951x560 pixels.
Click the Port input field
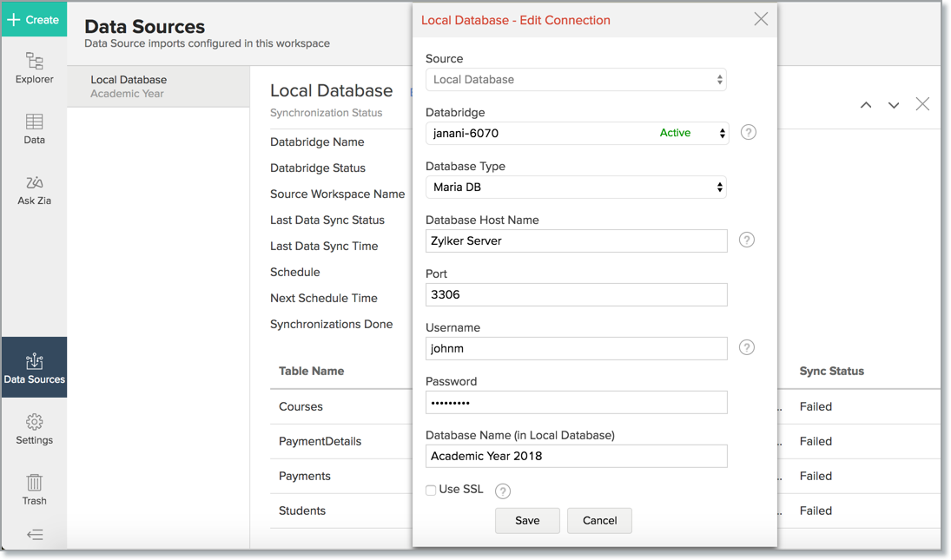[576, 295]
